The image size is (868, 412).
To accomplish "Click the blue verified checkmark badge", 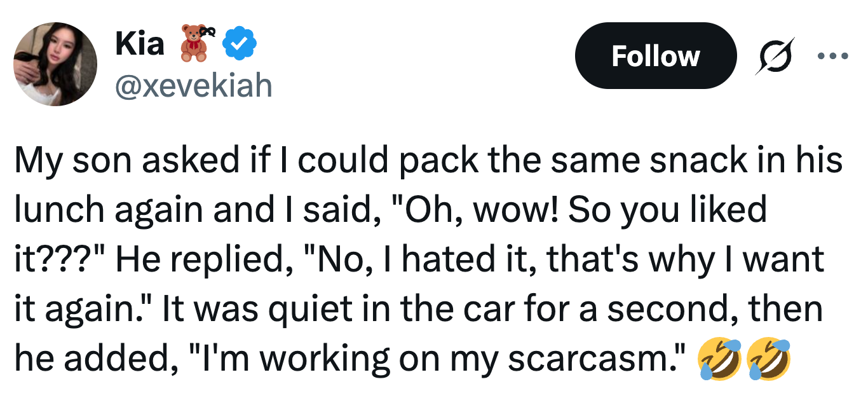I will tap(241, 43).
